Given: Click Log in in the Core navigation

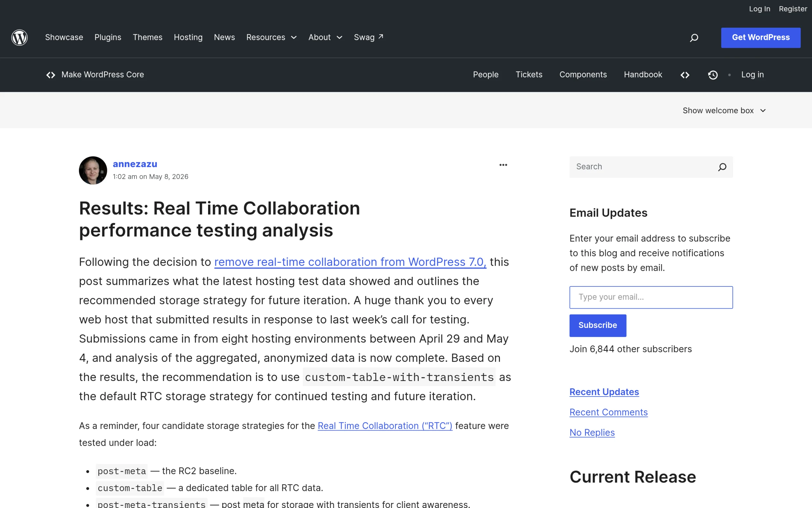Looking at the screenshot, I should coord(752,75).
